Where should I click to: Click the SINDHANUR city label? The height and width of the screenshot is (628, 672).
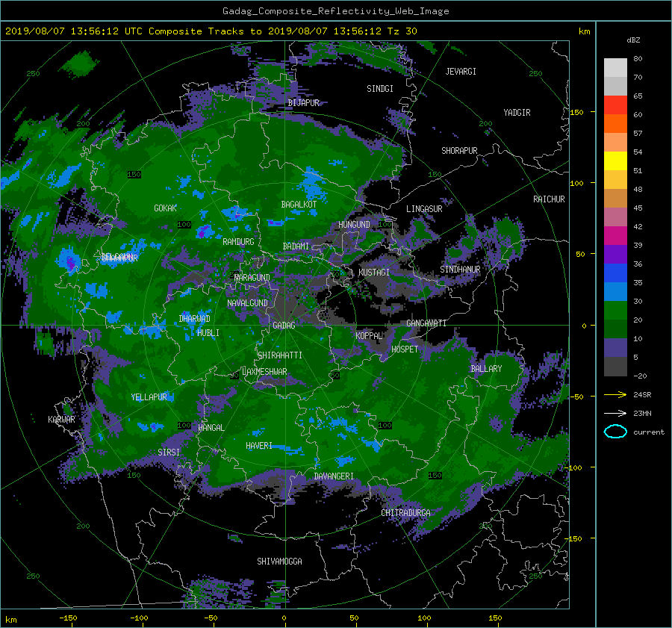tap(460, 270)
